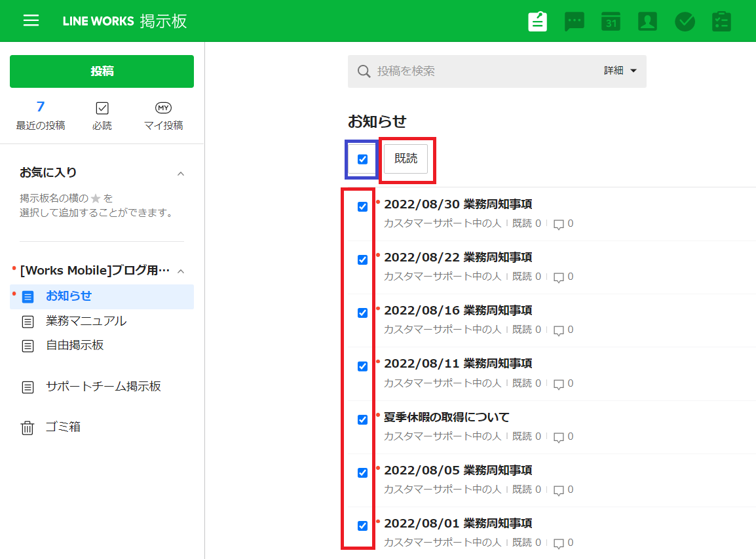Select the サポートチーム掲示板 board

(103, 387)
